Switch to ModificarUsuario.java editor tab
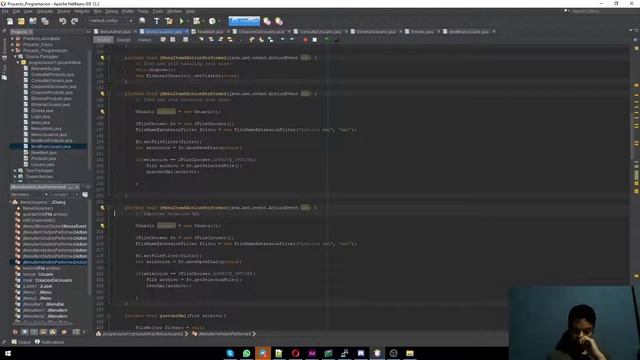The image size is (640, 360). coord(469,31)
